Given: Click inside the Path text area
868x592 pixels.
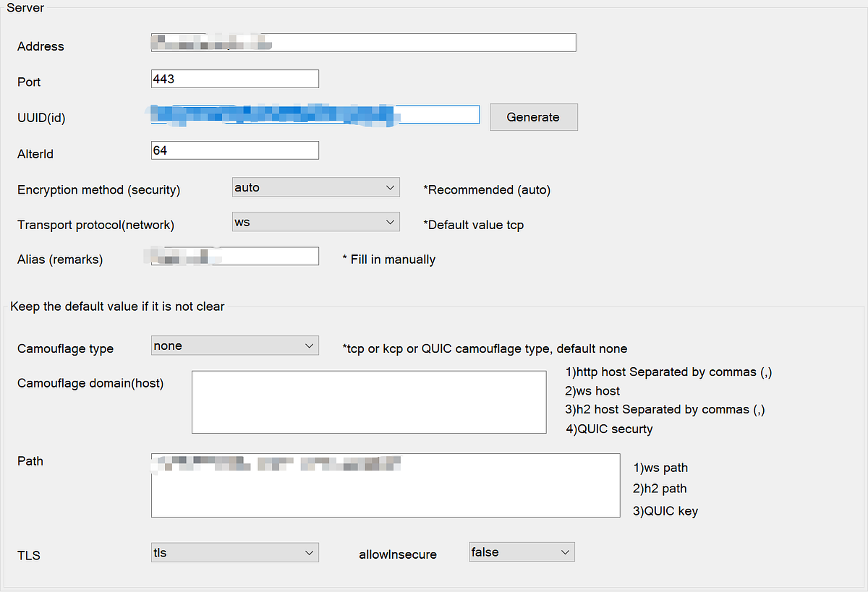Looking at the screenshot, I should pyautogui.click(x=386, y=486).
